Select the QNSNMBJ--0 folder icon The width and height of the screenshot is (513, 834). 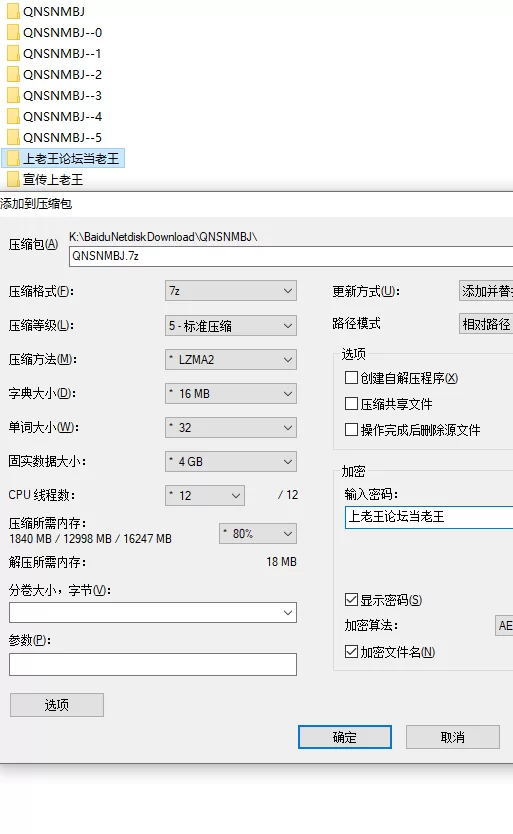tap(13, 32)
